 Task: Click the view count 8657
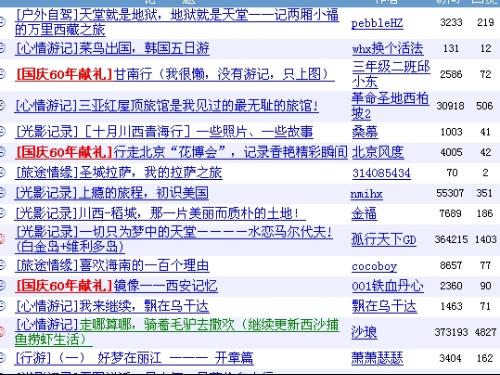[451, 266]
